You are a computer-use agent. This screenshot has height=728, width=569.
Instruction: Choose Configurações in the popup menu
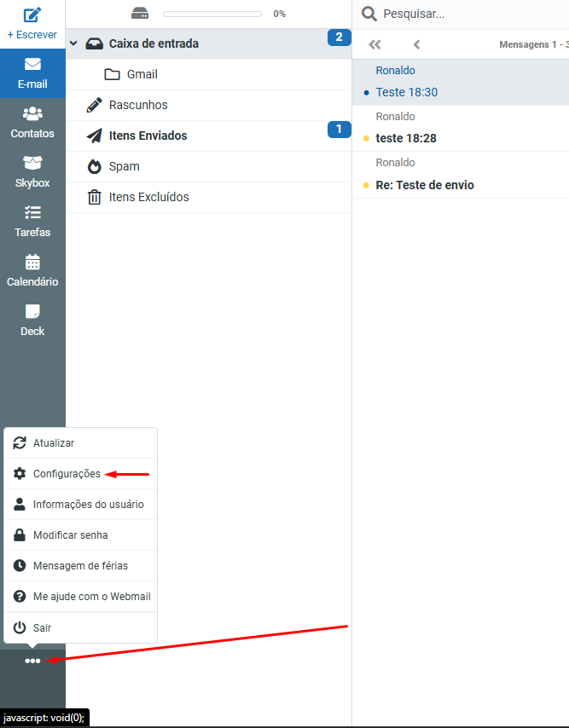(x=80, y=474)
